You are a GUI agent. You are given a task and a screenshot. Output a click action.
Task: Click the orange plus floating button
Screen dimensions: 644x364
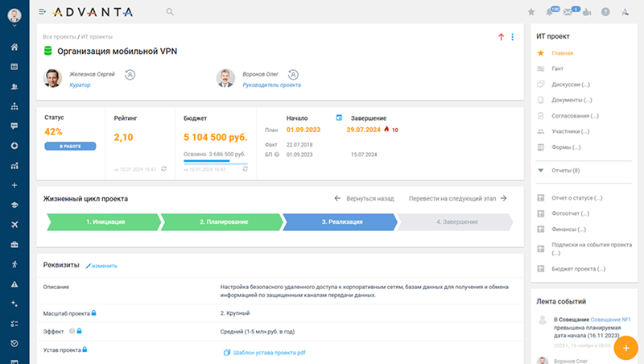click(x=625, y=347)
